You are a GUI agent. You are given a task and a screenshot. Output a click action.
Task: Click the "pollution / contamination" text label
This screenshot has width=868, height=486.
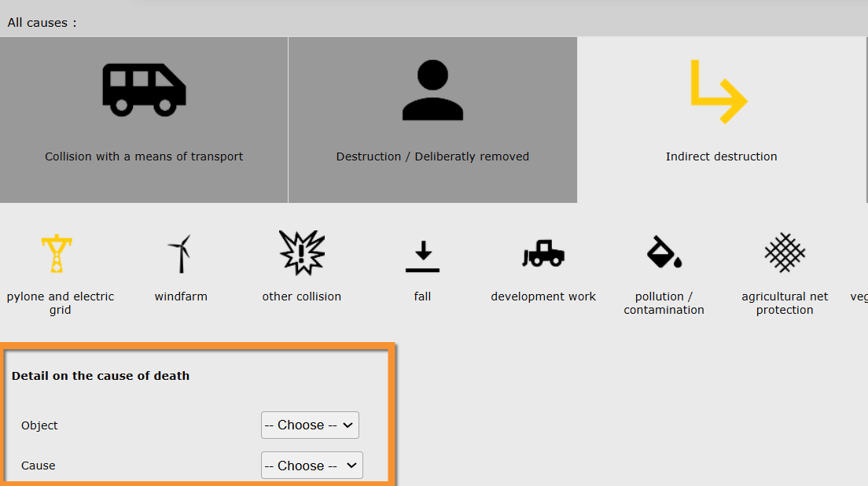664,303
